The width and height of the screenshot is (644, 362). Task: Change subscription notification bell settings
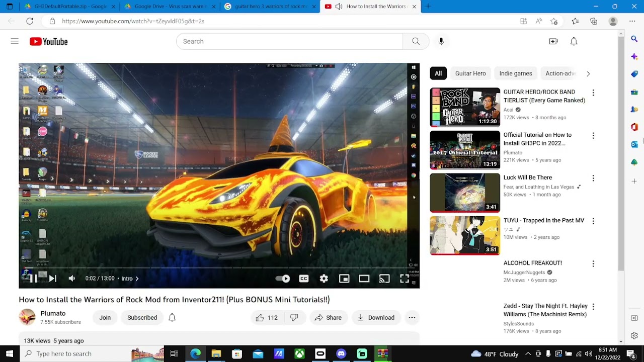pyautogui.click(x=172, y=317)
